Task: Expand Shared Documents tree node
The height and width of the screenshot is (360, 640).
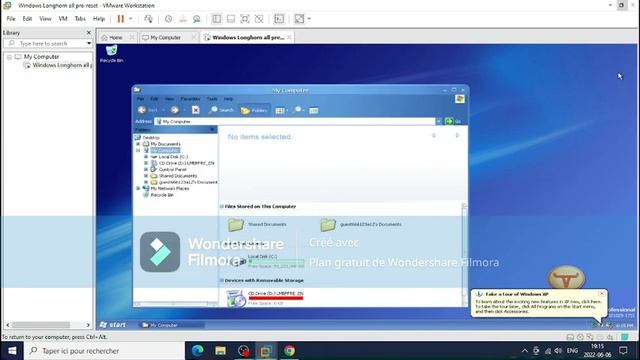Action: pos(146,176)
